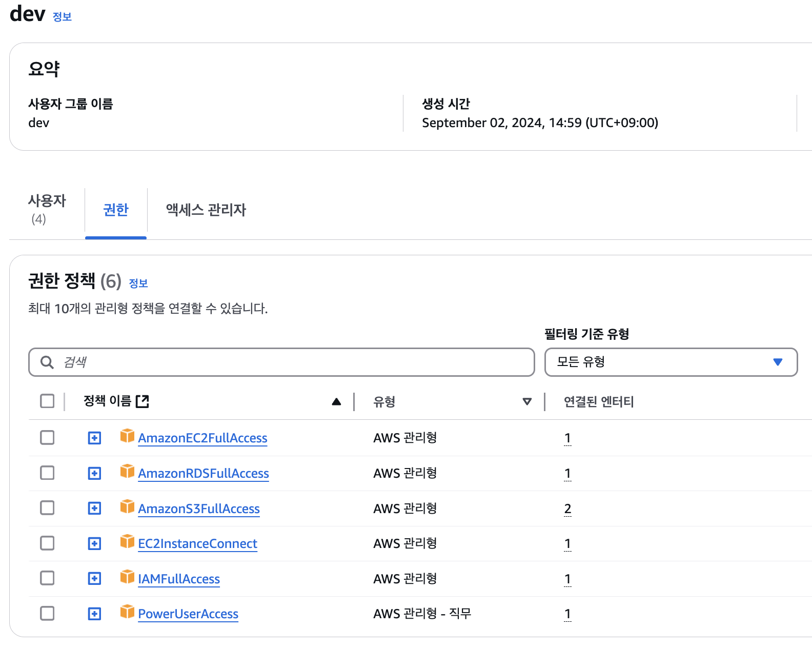
Task: Click orange policy icon for IAMFullAccess
Action: (127, 577)
